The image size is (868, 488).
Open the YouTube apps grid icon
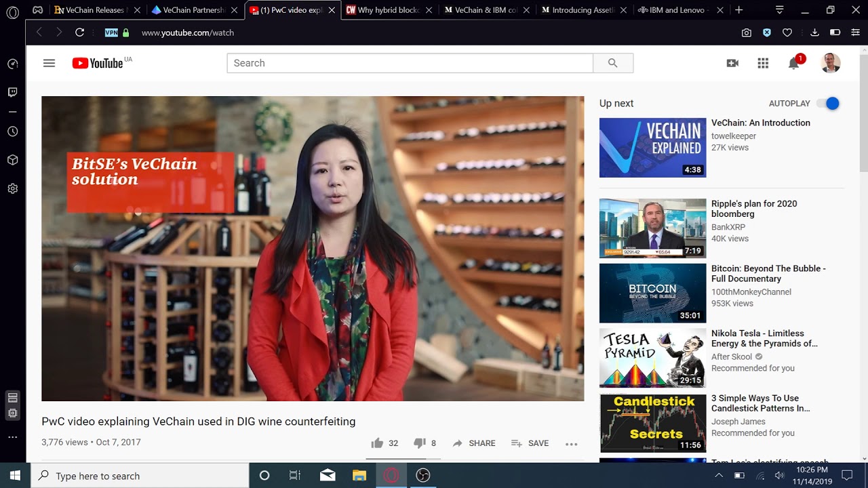pyautogui.click(x=763, y=63)
